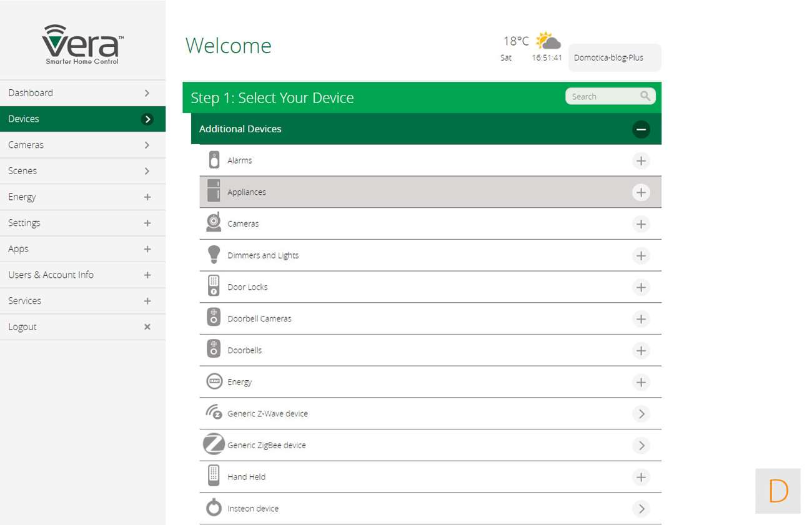Click the search magnifier icon

(645, 96)
